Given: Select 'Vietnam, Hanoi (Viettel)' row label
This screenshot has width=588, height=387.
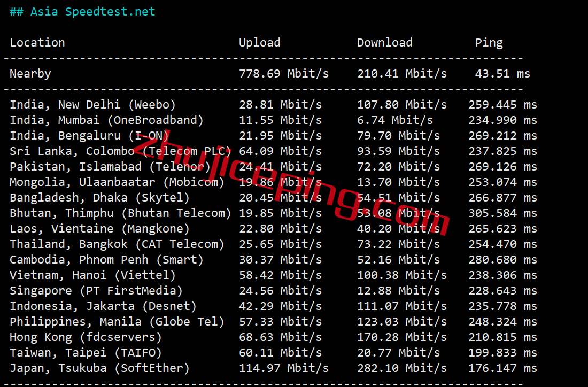Looking at the screenshot, I should (92, 275).
